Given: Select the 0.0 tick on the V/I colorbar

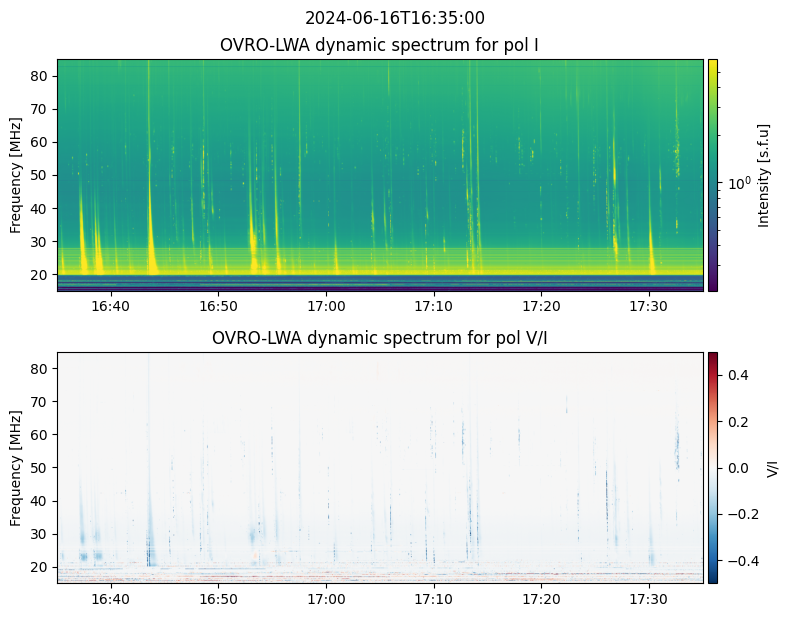Looking at the screenshot, I should tap(737, 467).
